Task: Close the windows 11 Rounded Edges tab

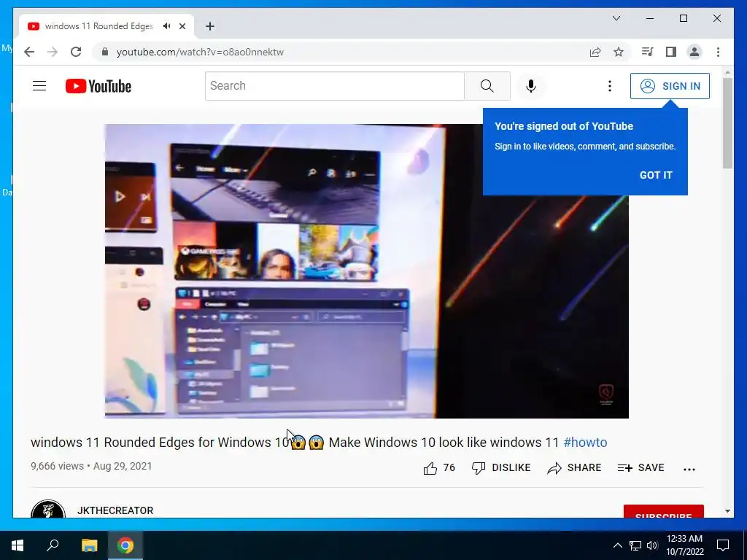Action: click(x=182, y=26)
